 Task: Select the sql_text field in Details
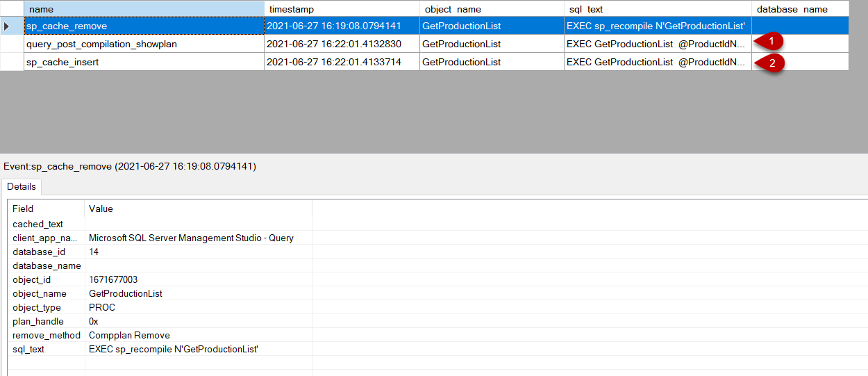[x=28, y=349]
